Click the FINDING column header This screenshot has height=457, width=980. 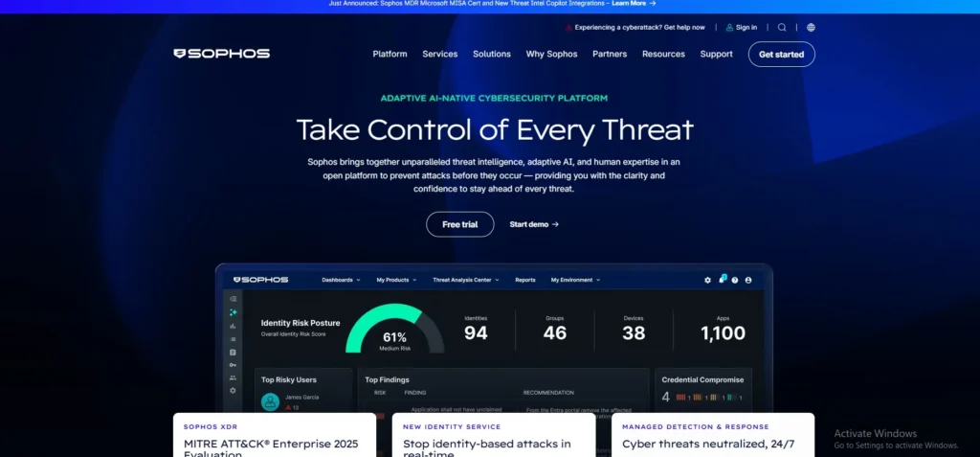[x=415, y=393]
